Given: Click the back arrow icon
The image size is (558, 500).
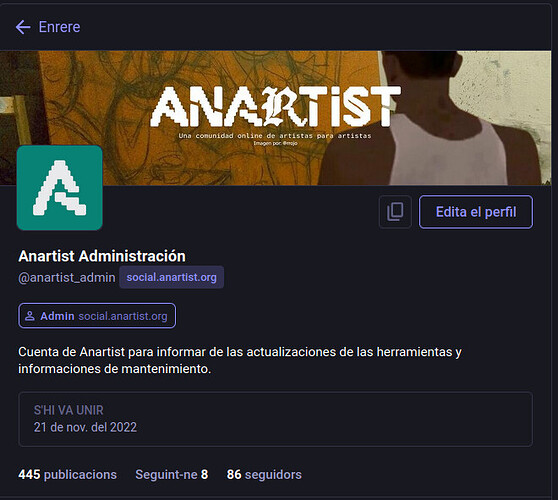Looking at the screenshot, I should (23, 27).
